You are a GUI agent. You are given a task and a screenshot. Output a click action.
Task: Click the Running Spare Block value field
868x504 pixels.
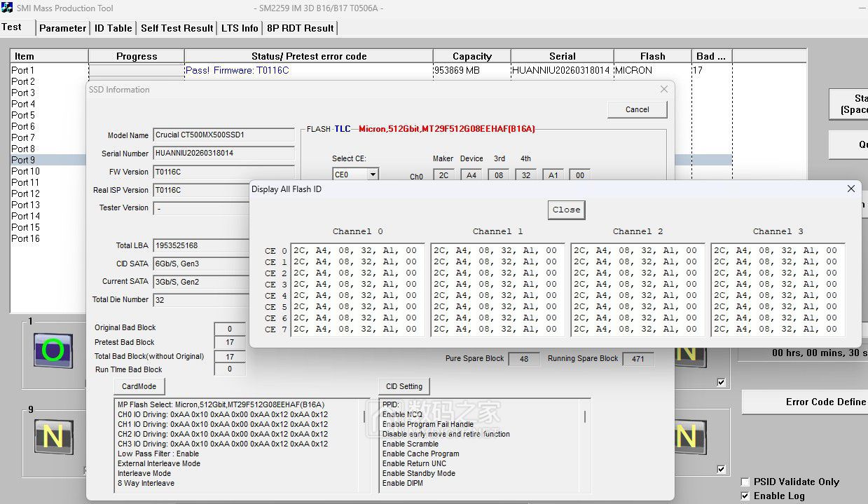click(638, 359)
